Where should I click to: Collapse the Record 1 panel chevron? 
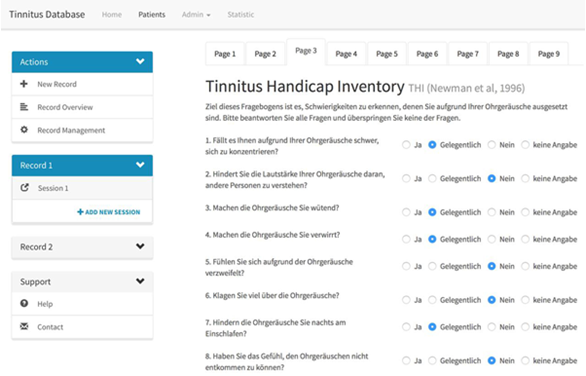(x=140, y=165)
